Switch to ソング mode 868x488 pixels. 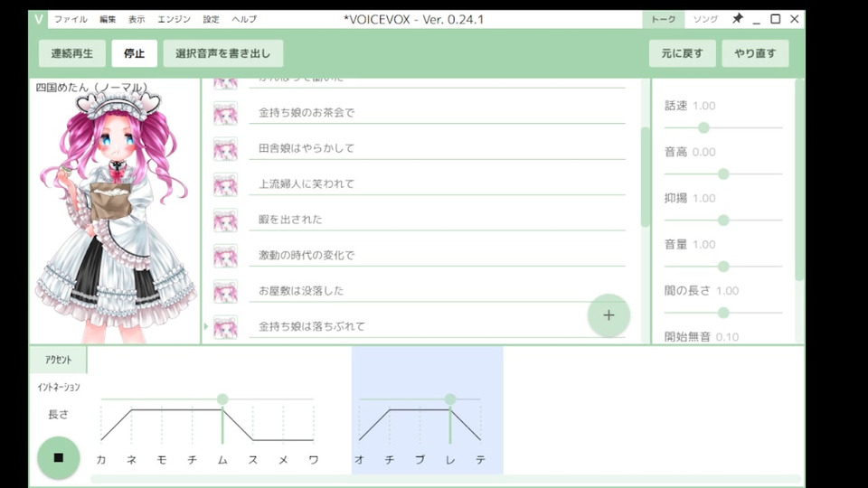[x=705, y=19]
